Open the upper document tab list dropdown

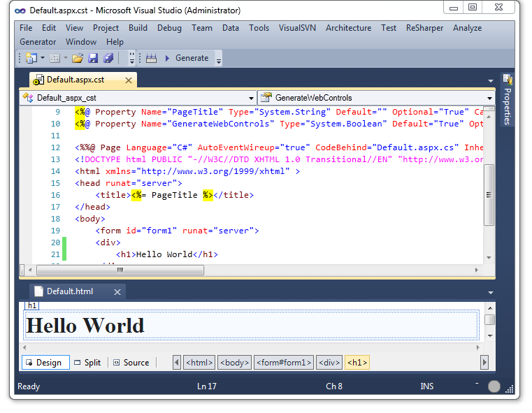[x=491, y=80]
